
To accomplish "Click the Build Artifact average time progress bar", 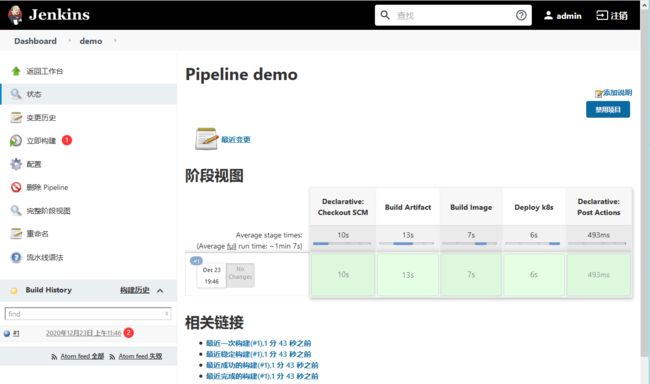I will 407,244.
